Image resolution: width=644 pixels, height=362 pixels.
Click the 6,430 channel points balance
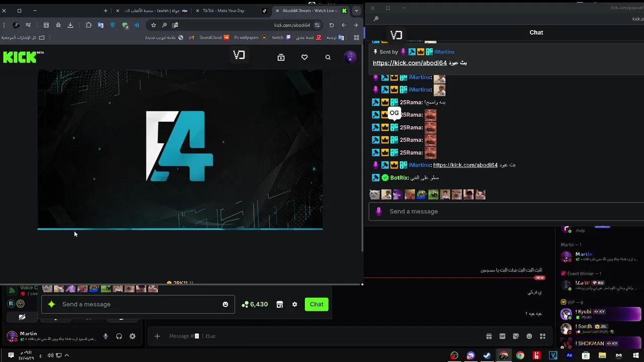(x=255, y=304)
